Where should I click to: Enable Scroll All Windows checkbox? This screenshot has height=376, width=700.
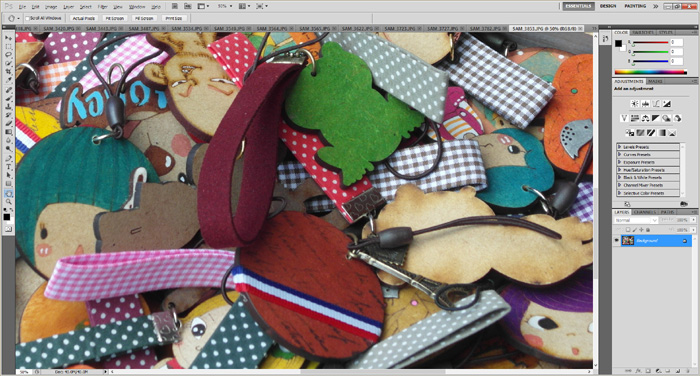tap(27, 18)
